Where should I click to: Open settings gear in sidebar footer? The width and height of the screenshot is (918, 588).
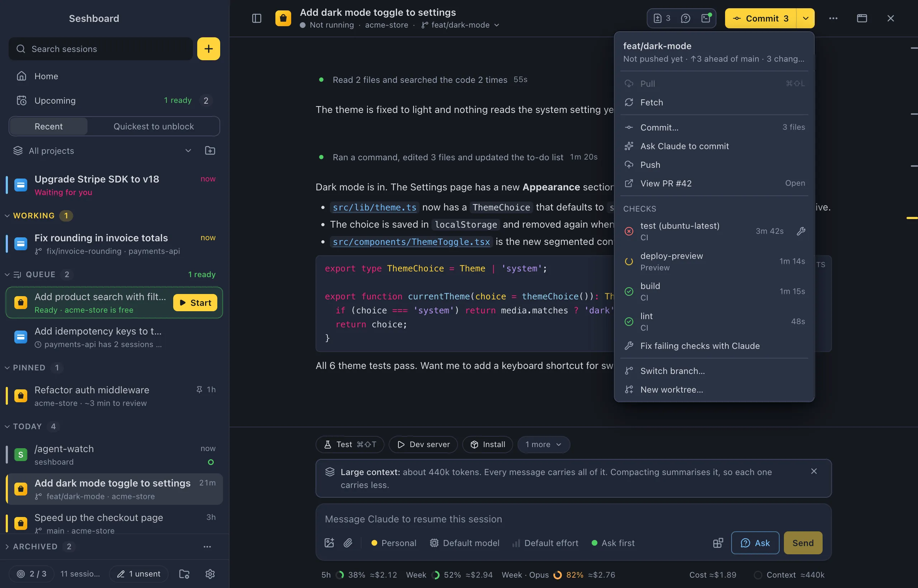click(210, 574)
